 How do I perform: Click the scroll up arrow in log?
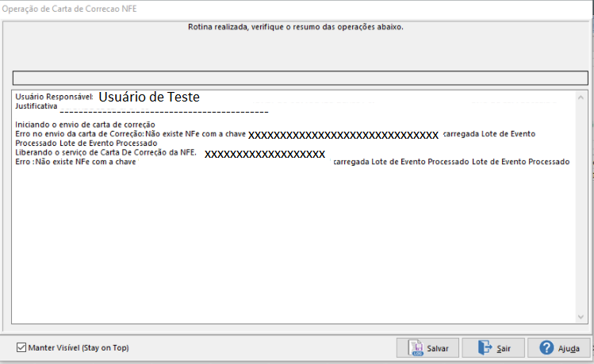[x=581, y=98]
